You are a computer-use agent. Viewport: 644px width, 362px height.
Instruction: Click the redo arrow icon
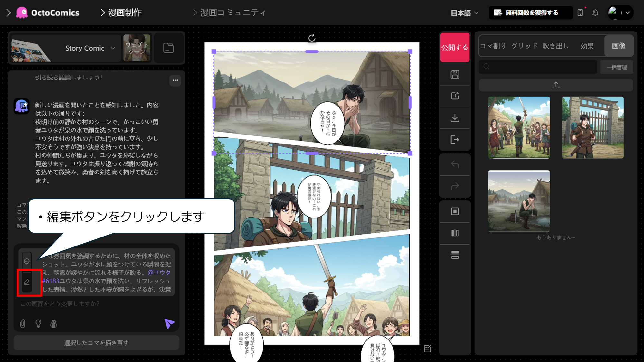tap(455, 186)
